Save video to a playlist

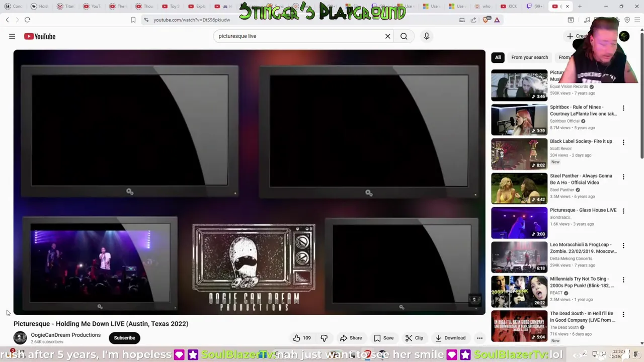[384, 338]
